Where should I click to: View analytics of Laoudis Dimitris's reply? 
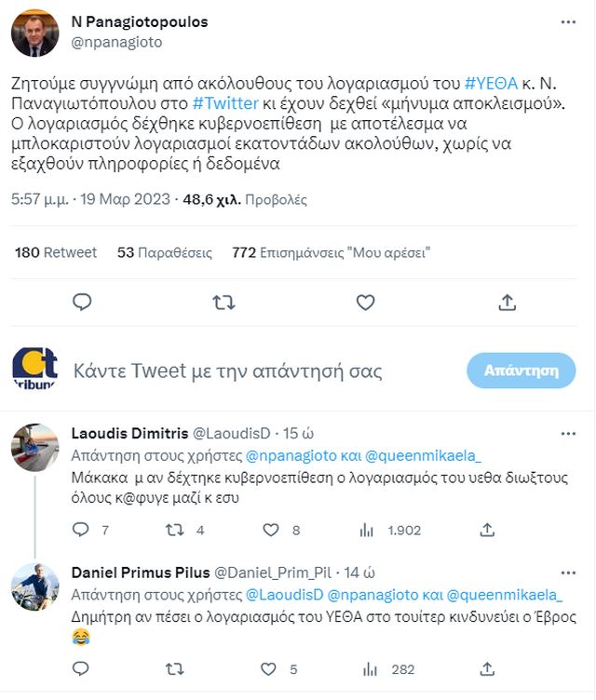(x=369, y=530)
